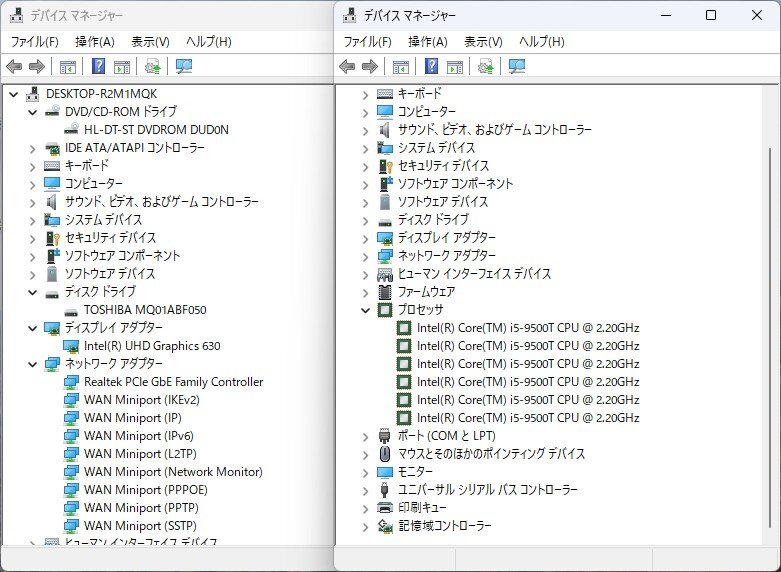781x572 pixels.
Task: Close the right Device Manager window
Action: (757, 15)
